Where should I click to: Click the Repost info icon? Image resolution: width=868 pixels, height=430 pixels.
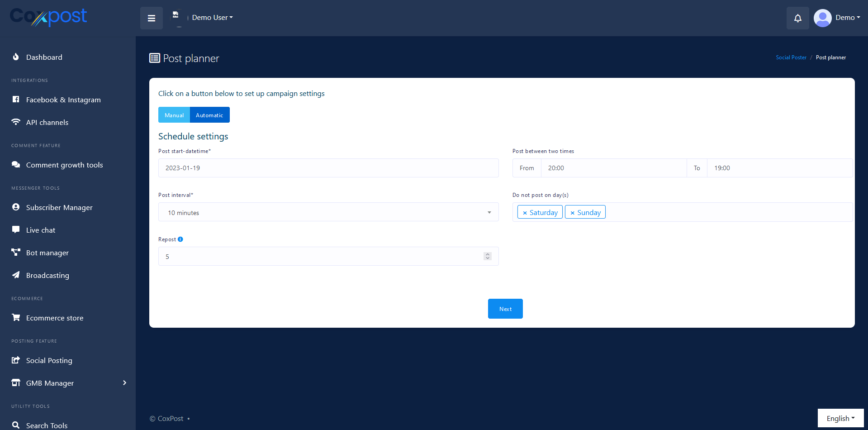(180, 239)
